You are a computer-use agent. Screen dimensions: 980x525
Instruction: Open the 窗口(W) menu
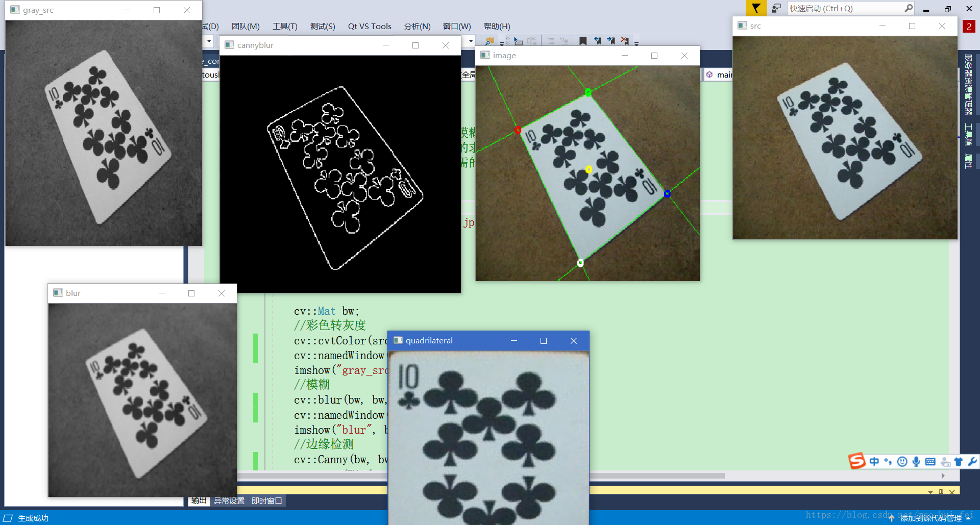coord(457,27)
